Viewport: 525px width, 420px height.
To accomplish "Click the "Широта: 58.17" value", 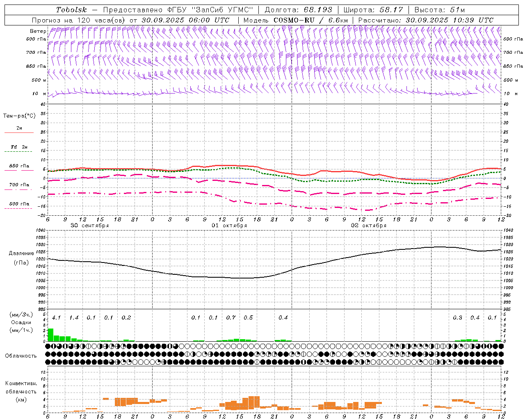I will pyautogui.click(x=373, y=10).
